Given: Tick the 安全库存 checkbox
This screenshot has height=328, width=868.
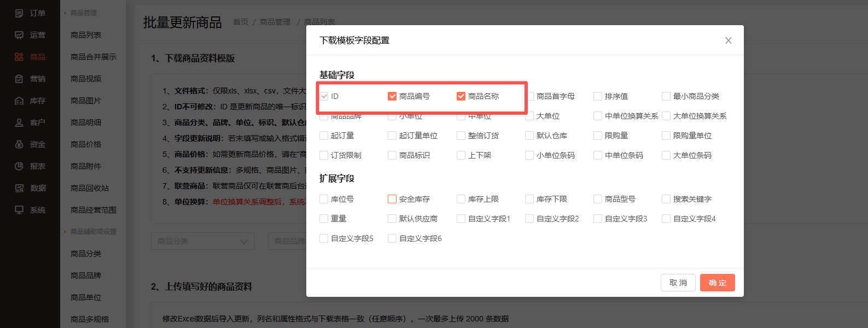Looking at the screenshot, I should point(392,199).
